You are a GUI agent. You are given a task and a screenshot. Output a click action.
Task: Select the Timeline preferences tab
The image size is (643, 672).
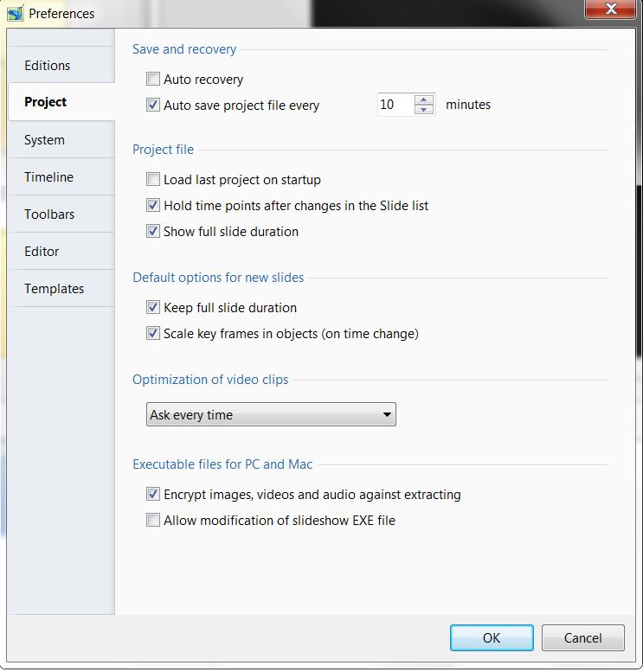tap(49, 177)
